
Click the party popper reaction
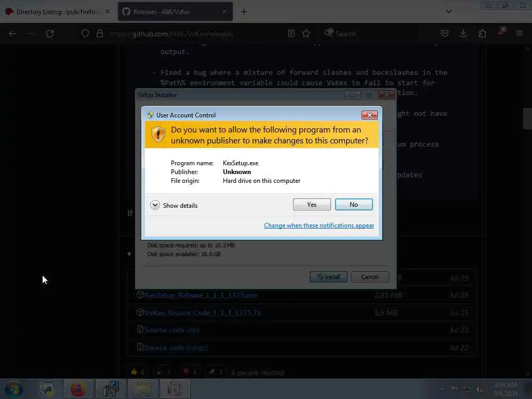[164, 372]
